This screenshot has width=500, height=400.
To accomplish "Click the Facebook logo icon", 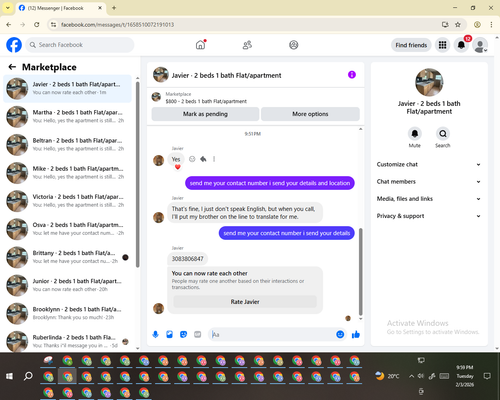I will (14, 45).
